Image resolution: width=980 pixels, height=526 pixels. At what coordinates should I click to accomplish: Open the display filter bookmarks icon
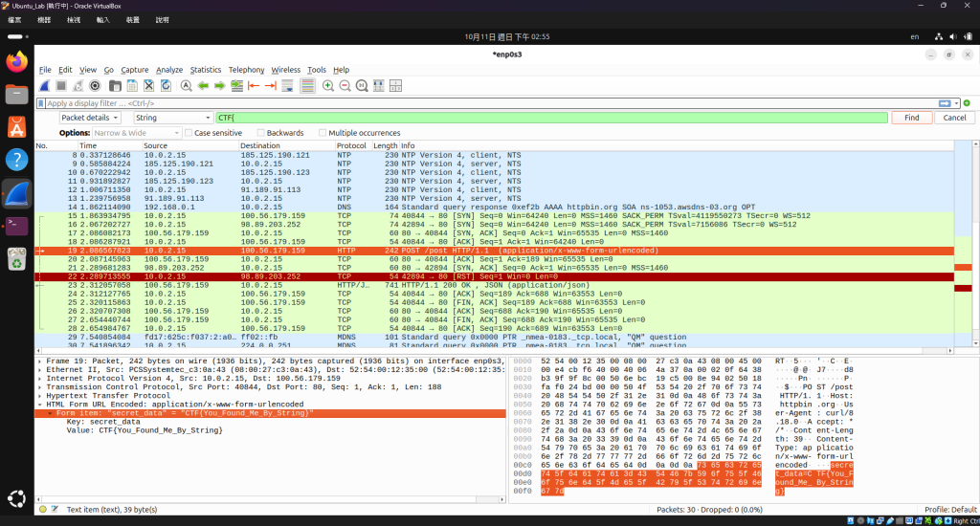(41, 103)
